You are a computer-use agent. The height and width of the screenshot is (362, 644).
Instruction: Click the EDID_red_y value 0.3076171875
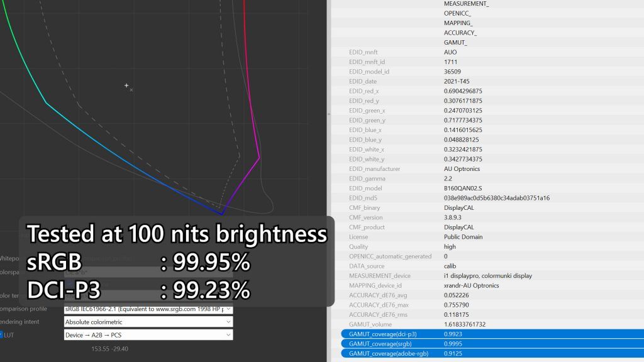(463, 101)
